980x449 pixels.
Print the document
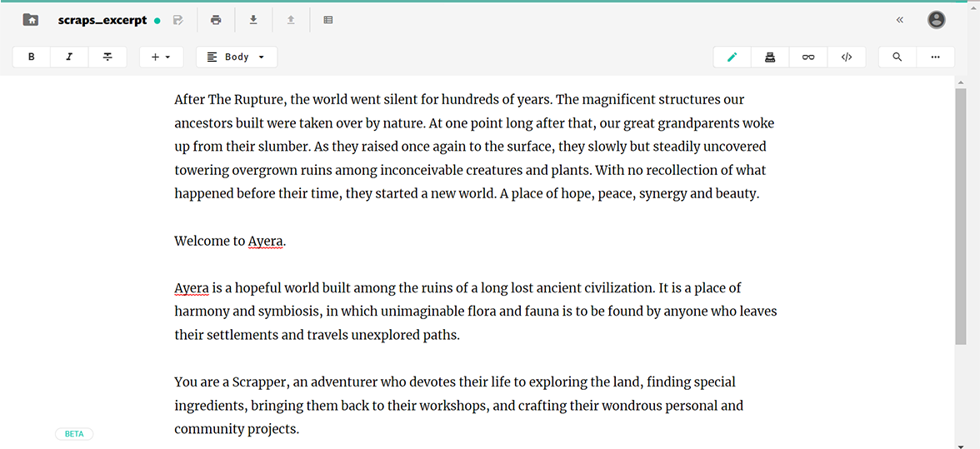(216, 20)
